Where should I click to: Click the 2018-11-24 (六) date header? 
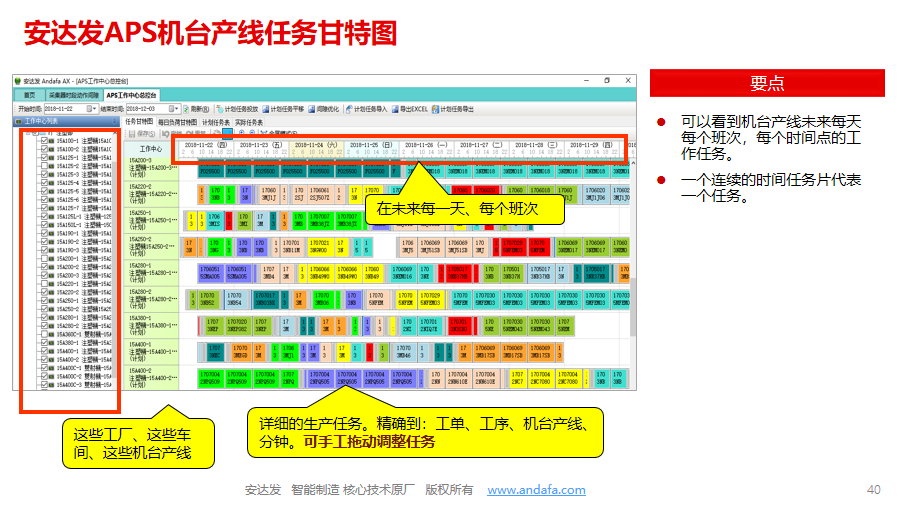click(316, 145)
